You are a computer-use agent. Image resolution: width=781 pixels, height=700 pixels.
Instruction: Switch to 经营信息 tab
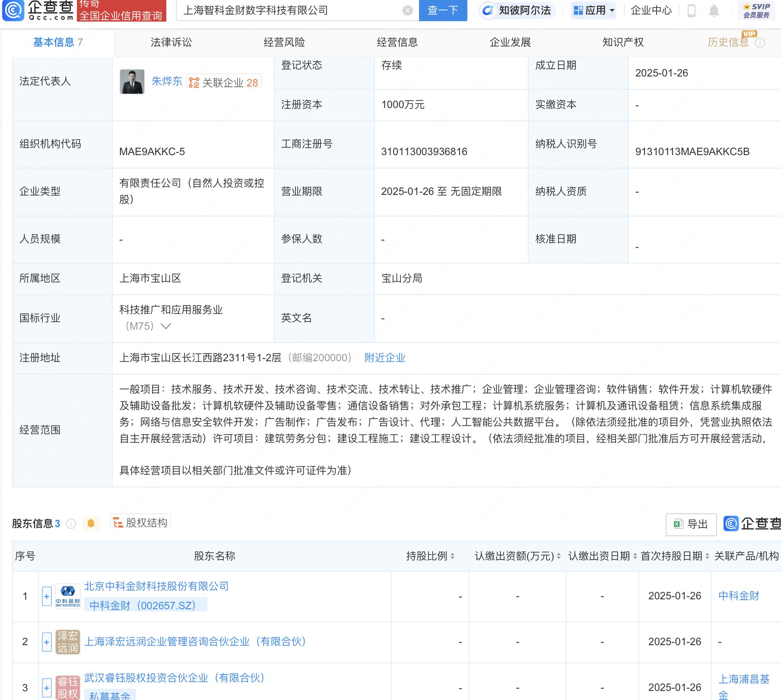coord(397,42)
